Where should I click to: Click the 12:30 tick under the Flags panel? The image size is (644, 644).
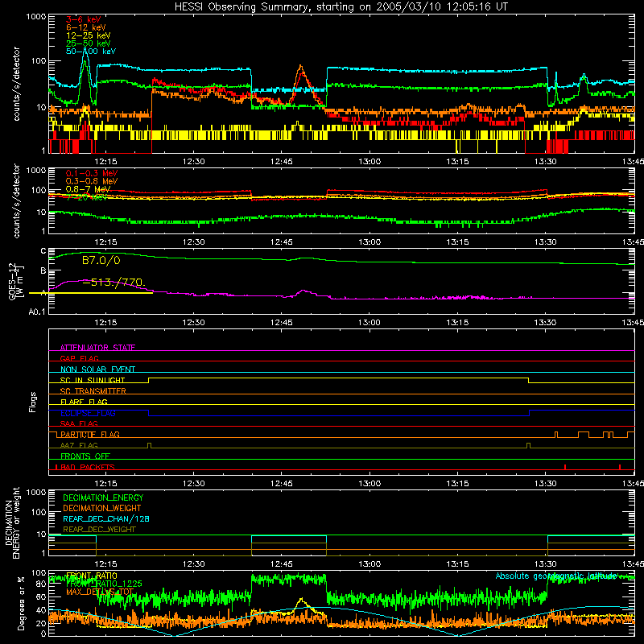tap(193, 484)
